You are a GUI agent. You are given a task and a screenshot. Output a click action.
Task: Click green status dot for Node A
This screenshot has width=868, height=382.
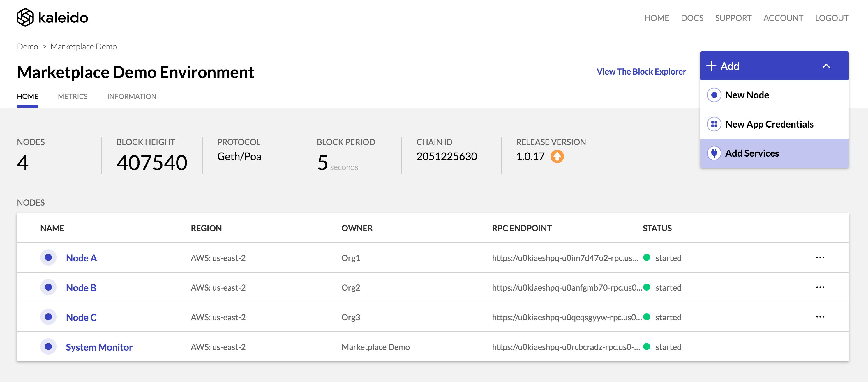point(646,258)
